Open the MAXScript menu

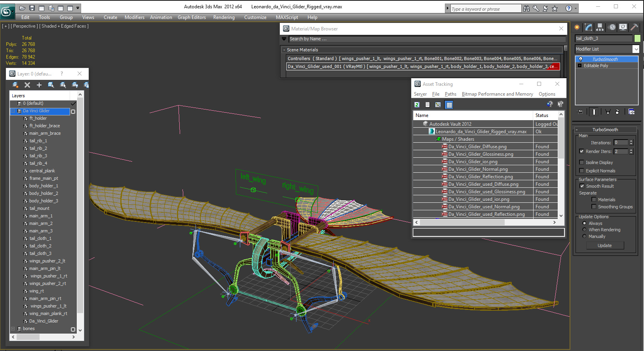pos(287,17)
